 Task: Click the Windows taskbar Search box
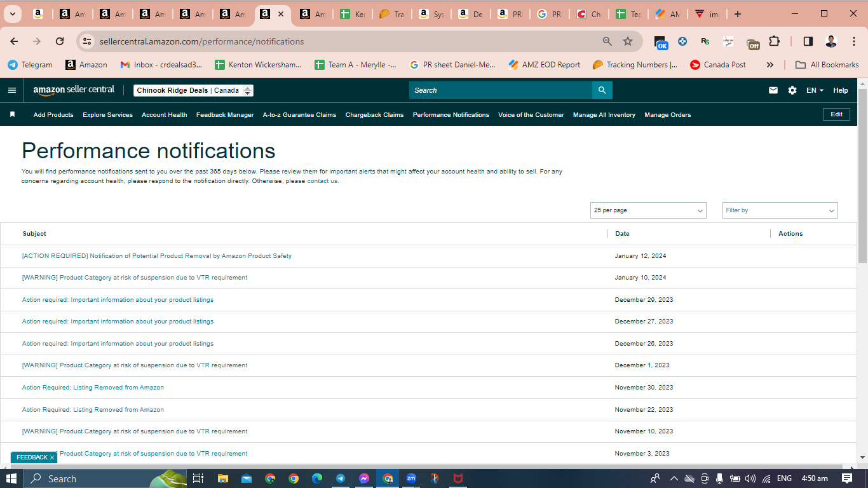pos(105,478)
